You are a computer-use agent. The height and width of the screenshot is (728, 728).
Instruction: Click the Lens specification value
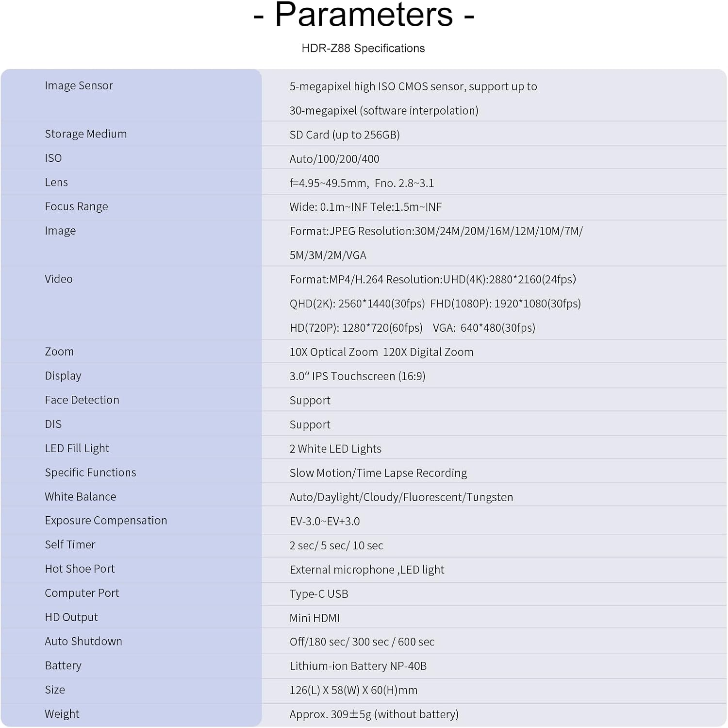coord(362,183)
